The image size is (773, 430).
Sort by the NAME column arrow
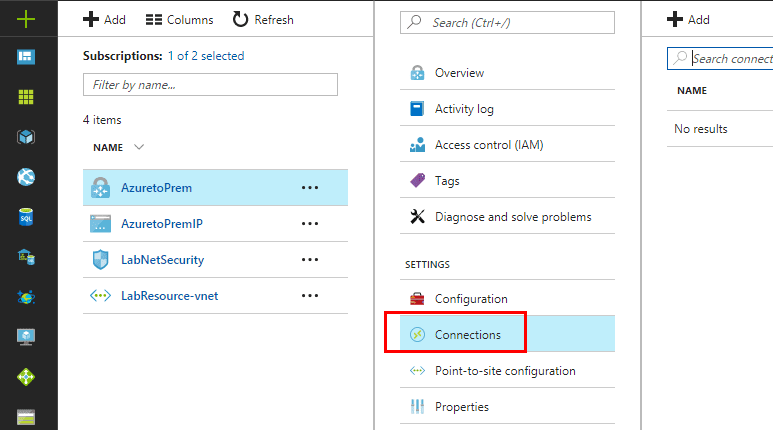click(139, 147)
